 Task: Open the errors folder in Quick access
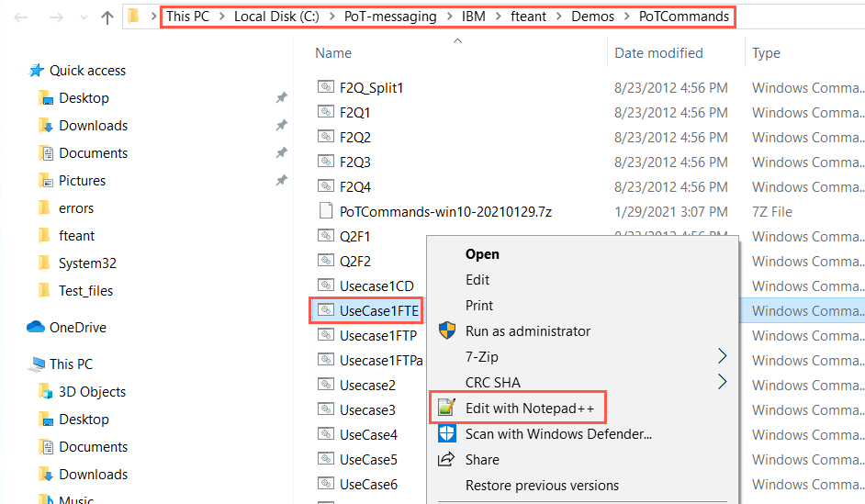click(x=76, y=208)
